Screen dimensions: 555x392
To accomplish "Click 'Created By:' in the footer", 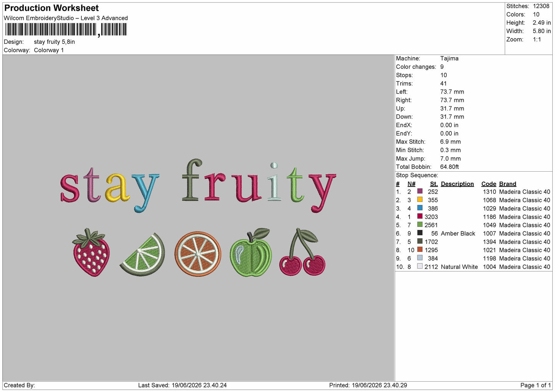I will click(19, 385).
